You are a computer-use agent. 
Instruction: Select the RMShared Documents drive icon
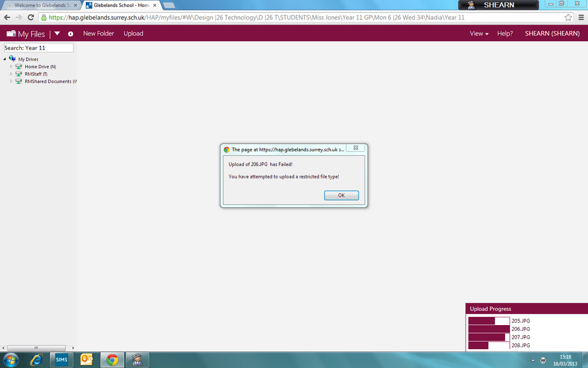pyautogui.click(x=19, y=81)
